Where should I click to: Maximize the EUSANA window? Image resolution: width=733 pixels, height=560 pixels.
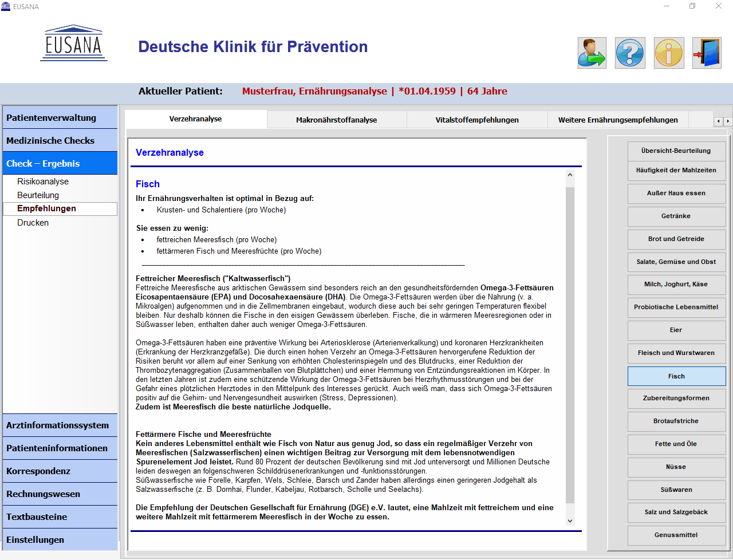tap(692, 6)
